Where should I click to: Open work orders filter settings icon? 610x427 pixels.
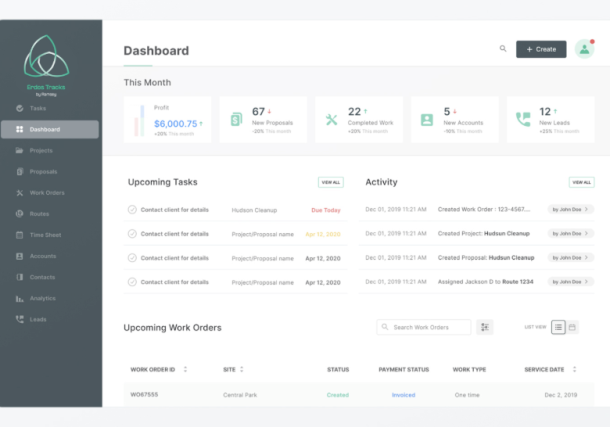click(x=485, y=327)
